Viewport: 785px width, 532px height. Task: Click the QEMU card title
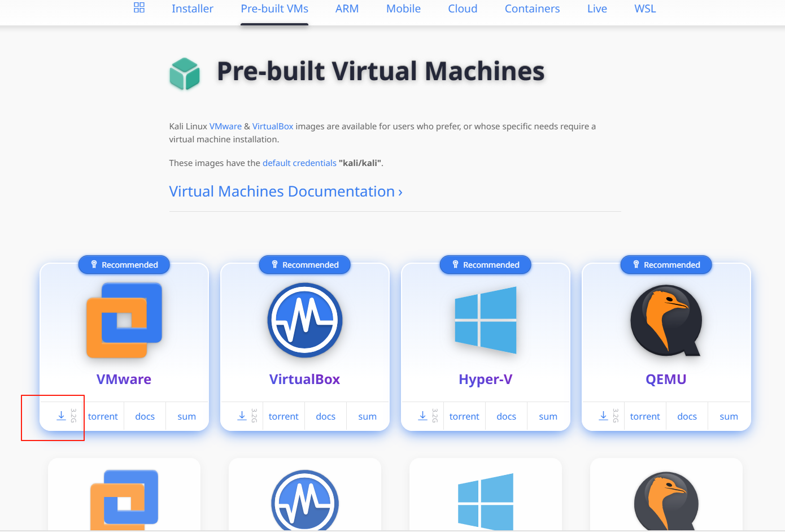[666, 380]
